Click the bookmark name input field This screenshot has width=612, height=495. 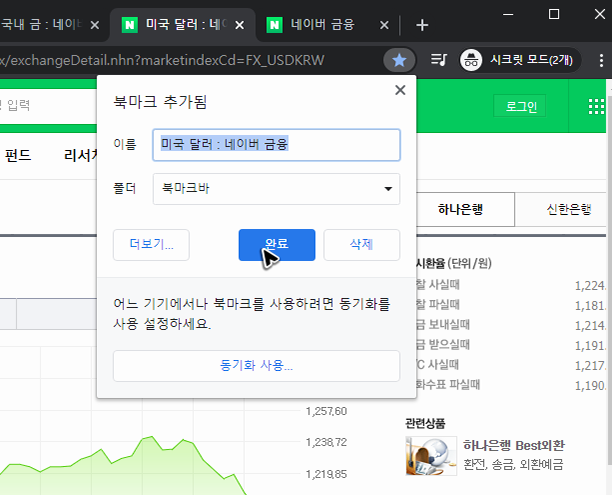pos(276,145)
